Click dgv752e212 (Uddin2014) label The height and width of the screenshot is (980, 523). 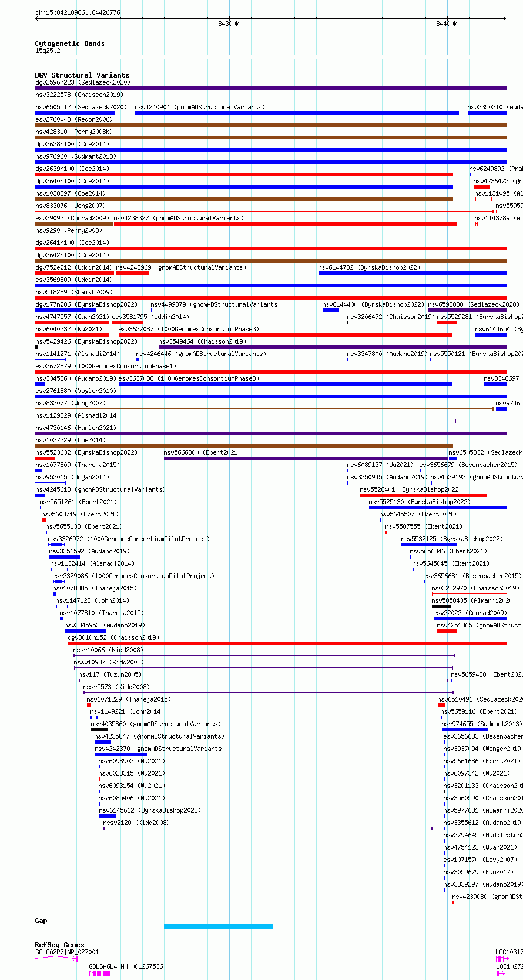73,268
